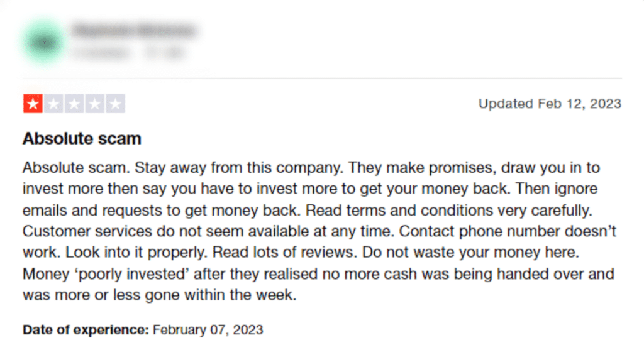This screenshot has height=345, width=644.
Task: Select the fourth grey rating star
Action: [95, 104]
